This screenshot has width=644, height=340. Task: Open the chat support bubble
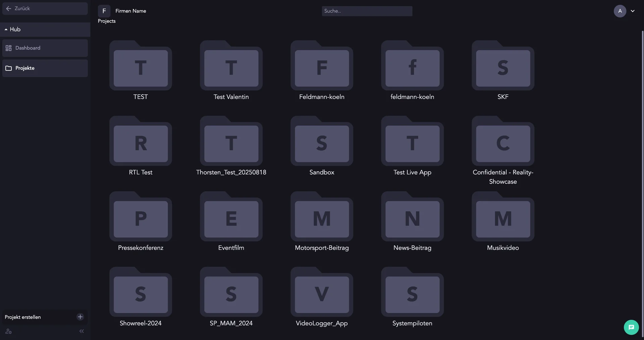coord(631,327)
